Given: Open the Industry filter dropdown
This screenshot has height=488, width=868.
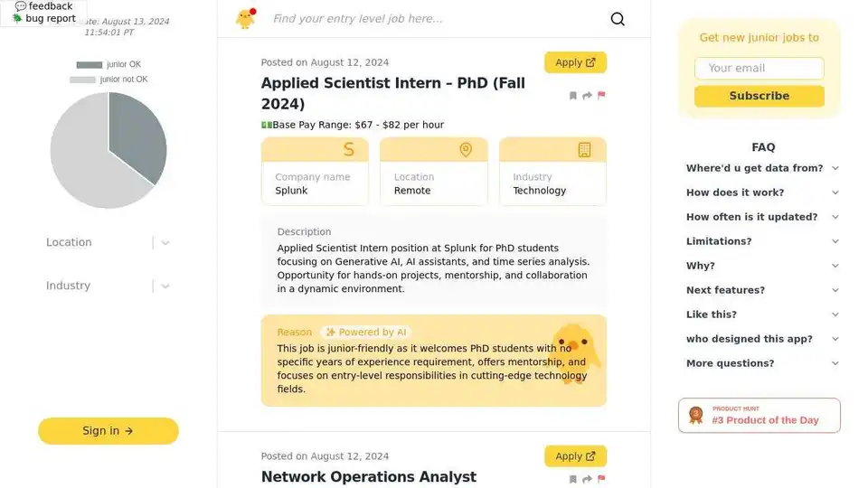Looking at the screenshot, I should (x=108, y=286).
